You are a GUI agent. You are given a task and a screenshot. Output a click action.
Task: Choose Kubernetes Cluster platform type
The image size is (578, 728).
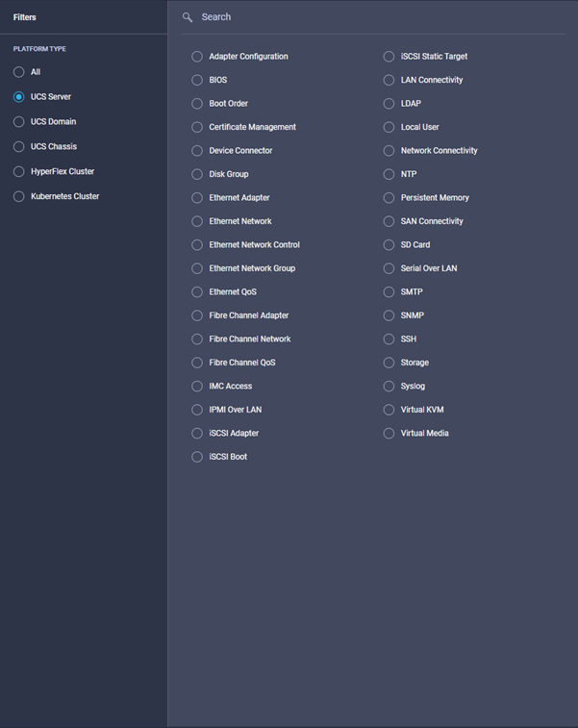pos(19,197)
